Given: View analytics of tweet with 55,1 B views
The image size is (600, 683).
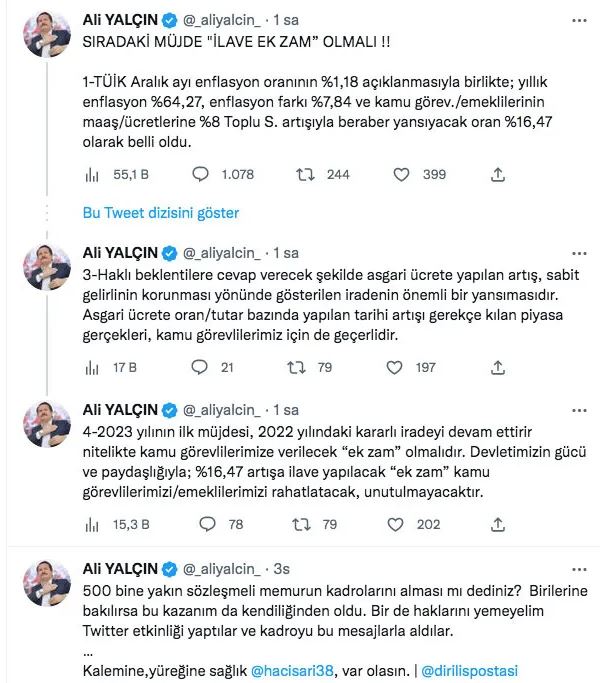Looking at the screenshot, I should [92, 175].
